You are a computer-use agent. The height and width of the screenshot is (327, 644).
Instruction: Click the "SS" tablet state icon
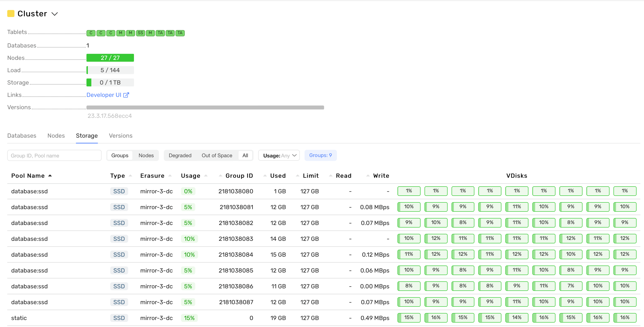pyautogui.click(x=140, y=33)
